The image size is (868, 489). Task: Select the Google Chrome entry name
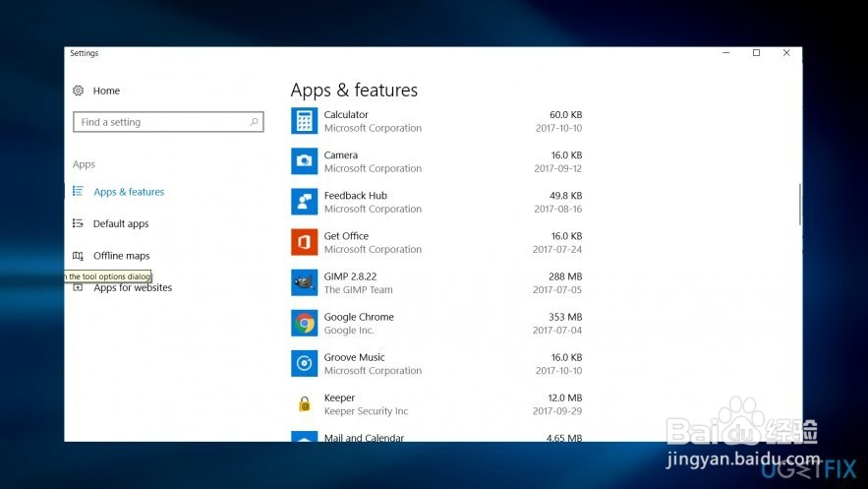click(x=359, y=317)
